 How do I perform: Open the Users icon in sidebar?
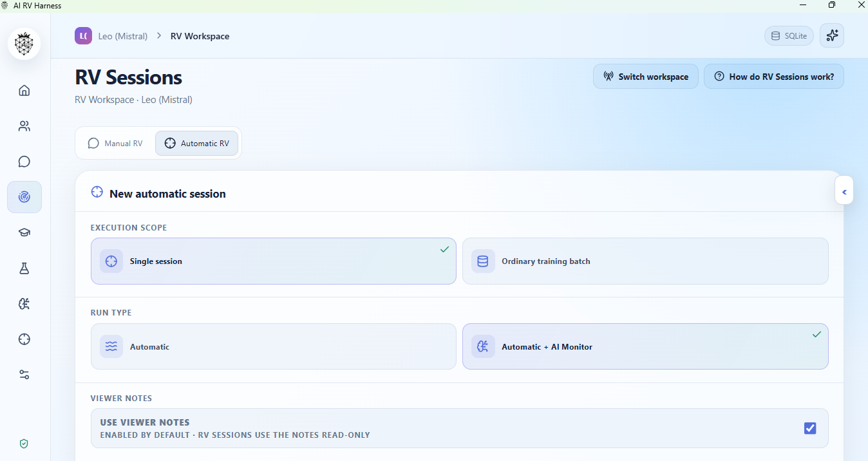(24, 126)
